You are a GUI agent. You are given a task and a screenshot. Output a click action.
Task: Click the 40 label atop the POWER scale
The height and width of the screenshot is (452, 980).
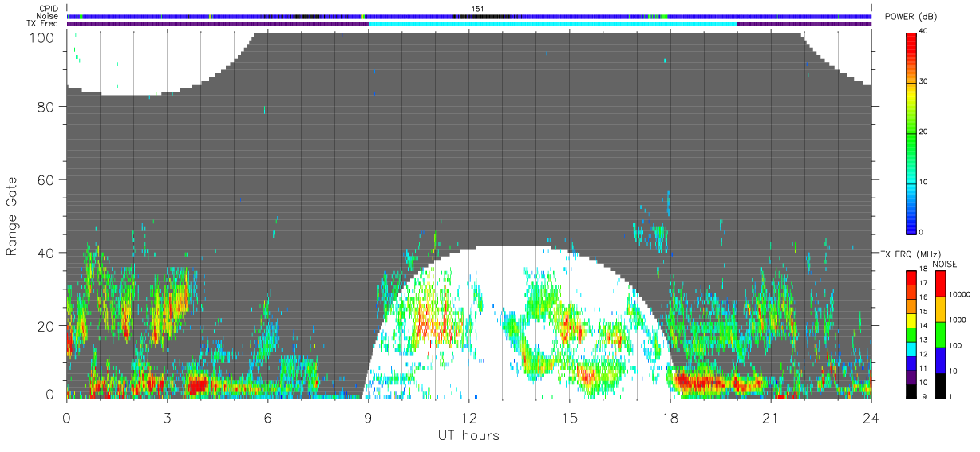click(x=923, y=31)
